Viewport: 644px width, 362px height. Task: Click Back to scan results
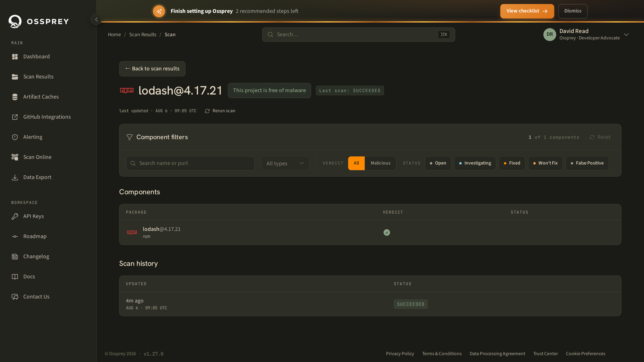[152, 69]
